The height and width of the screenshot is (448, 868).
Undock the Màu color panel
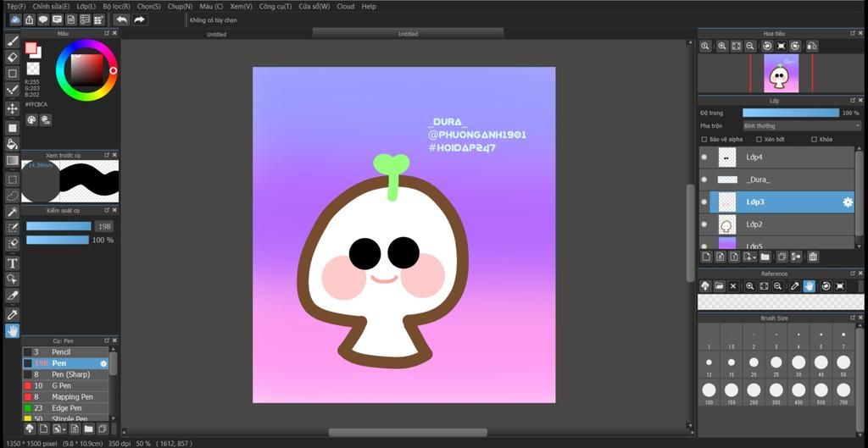tap(107, 33)
